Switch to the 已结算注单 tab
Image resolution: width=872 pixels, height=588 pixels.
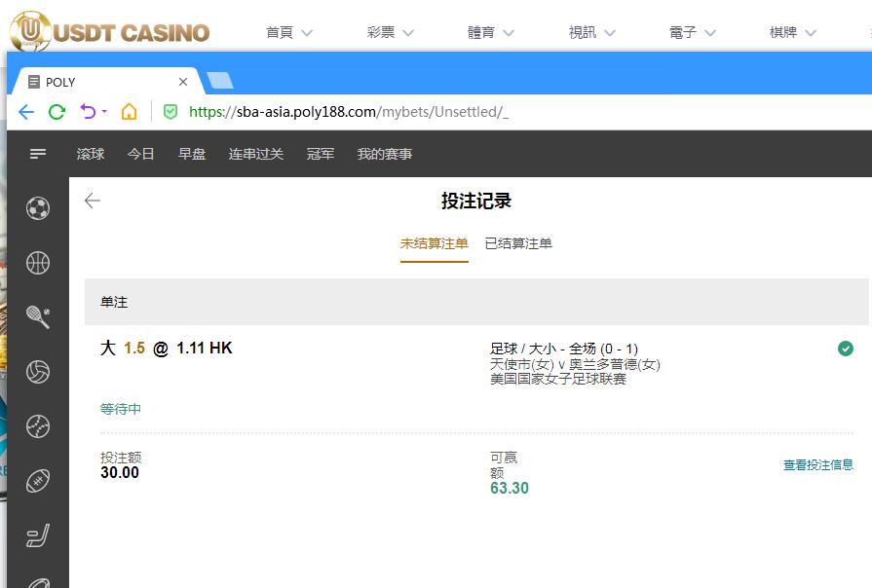(518, 243)
